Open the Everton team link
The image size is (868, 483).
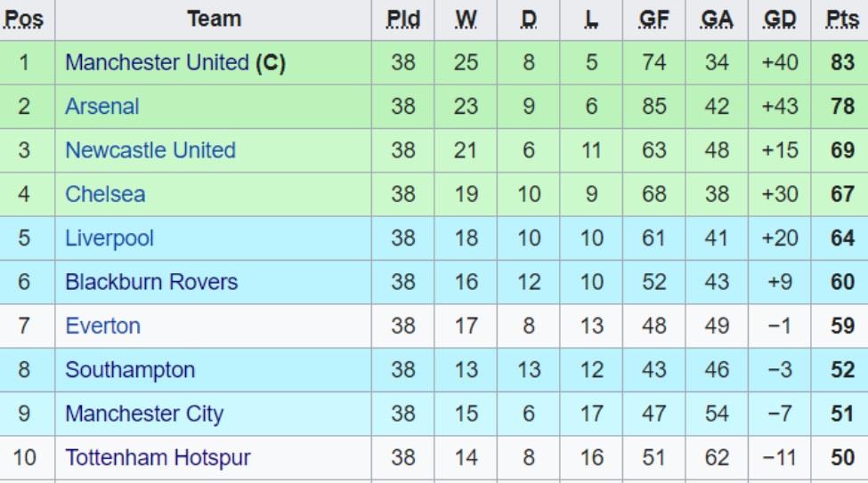click(x=102, y=326)
